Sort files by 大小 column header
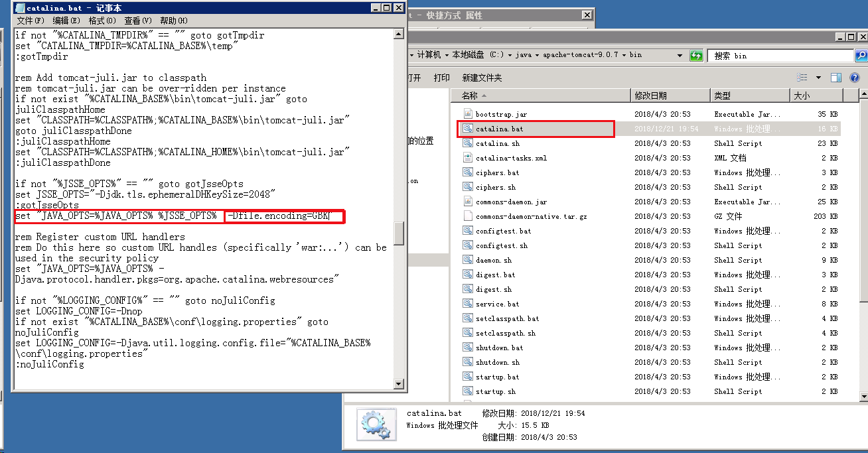 [802, 96]
